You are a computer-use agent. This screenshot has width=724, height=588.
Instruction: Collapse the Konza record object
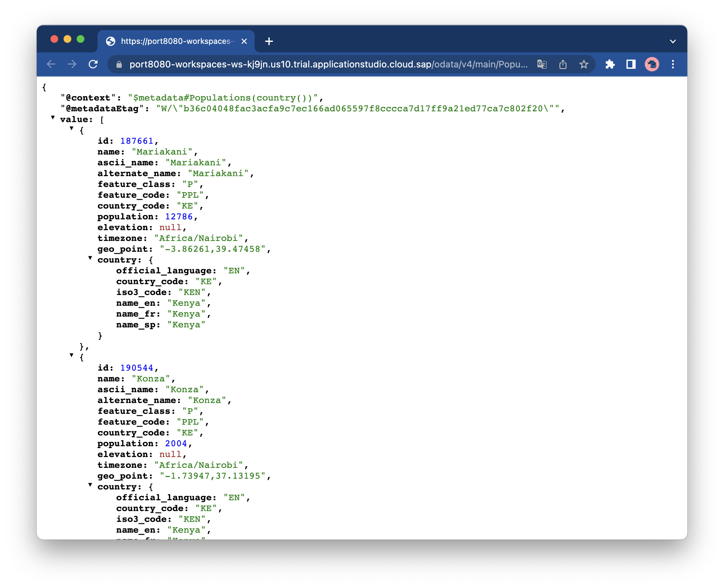click(71, 355)
